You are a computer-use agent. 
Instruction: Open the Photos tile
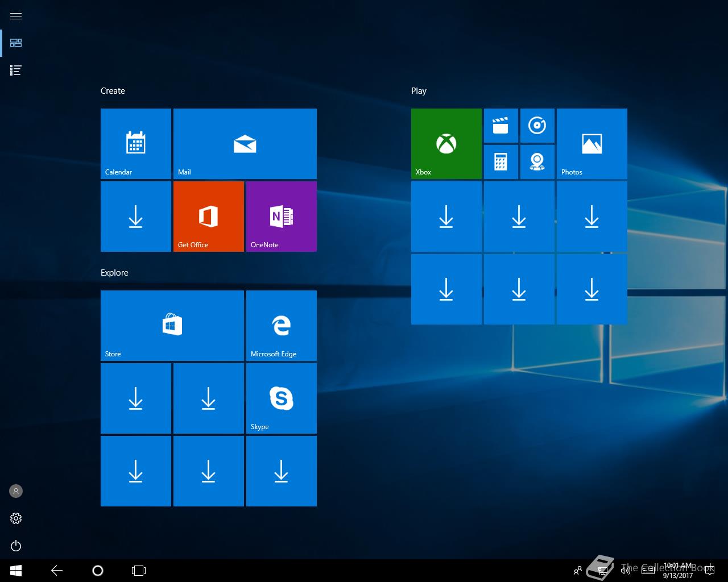pyautogui.click(x=592, y=144)
